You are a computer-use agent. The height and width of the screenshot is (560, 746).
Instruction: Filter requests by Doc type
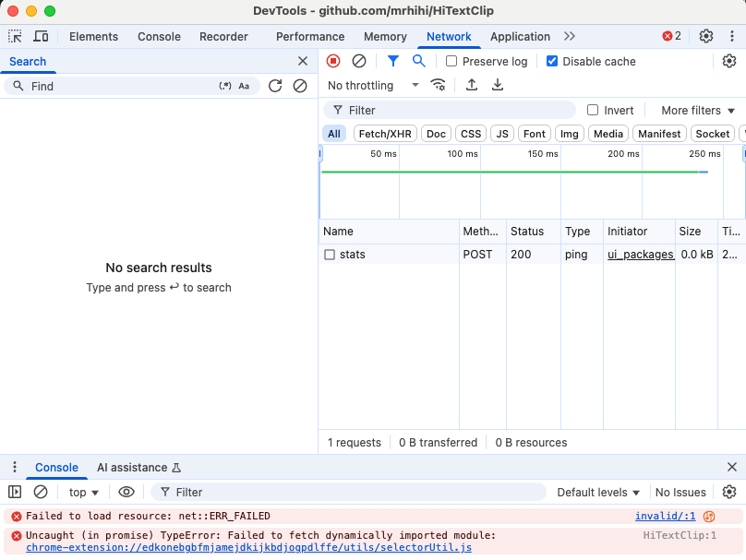436,134
